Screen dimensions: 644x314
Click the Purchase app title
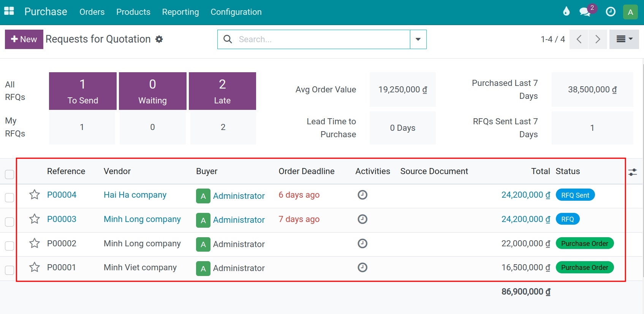pyautogui.click(x=46, y=12)
